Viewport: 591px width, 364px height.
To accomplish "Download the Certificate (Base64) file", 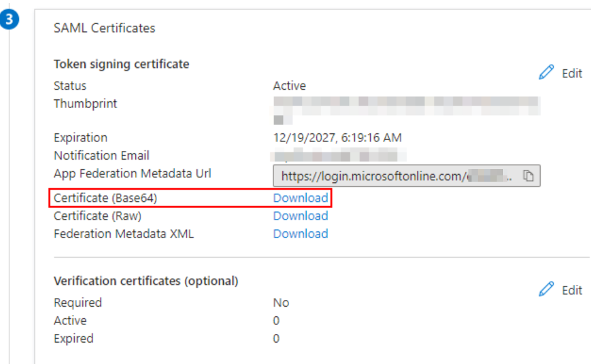I will 301,198.
